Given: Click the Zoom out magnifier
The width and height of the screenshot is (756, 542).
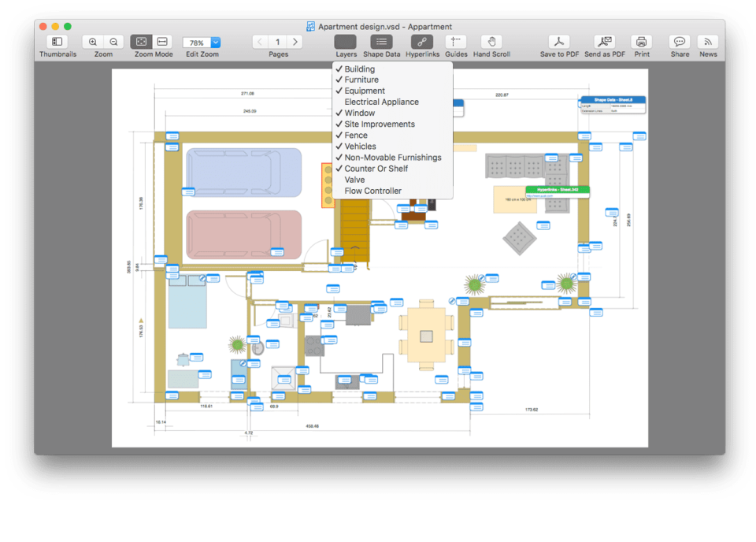Looking at the screenshot, I should coord(113,42).
